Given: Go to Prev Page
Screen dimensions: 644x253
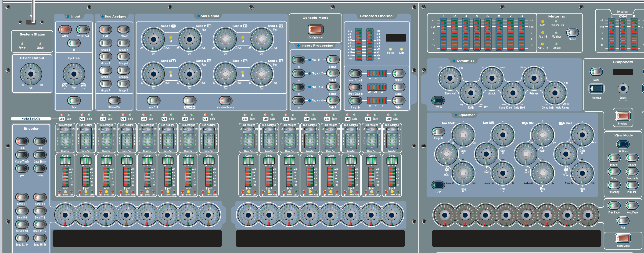Looking at the screenshot, I should coord(614,206).
